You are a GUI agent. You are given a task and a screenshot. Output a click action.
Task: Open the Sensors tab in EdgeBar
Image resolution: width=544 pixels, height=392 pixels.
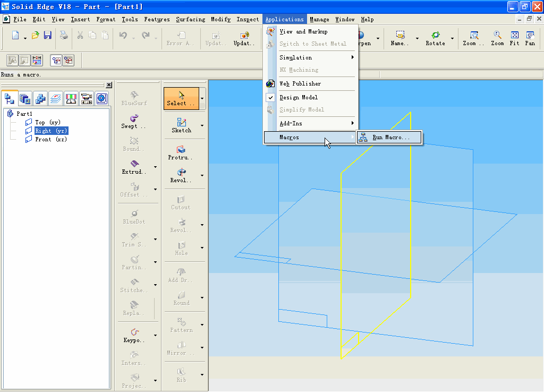[71, 99]
